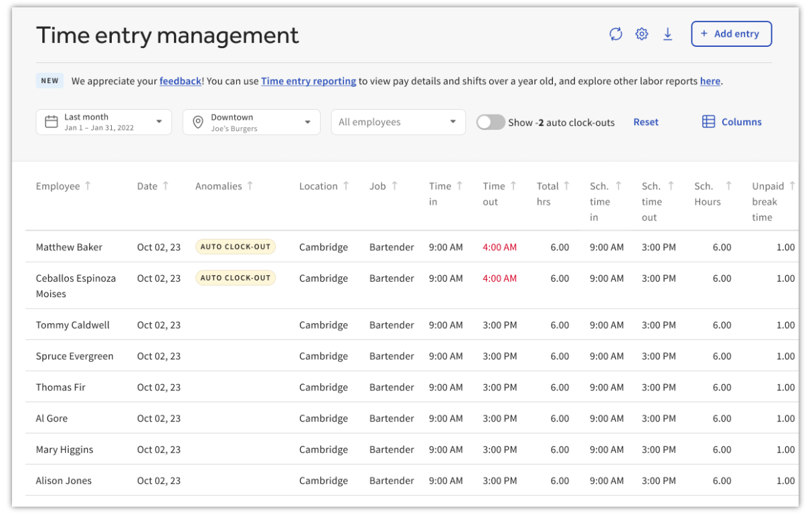Click the location pin icon

(x=198, y=122)
